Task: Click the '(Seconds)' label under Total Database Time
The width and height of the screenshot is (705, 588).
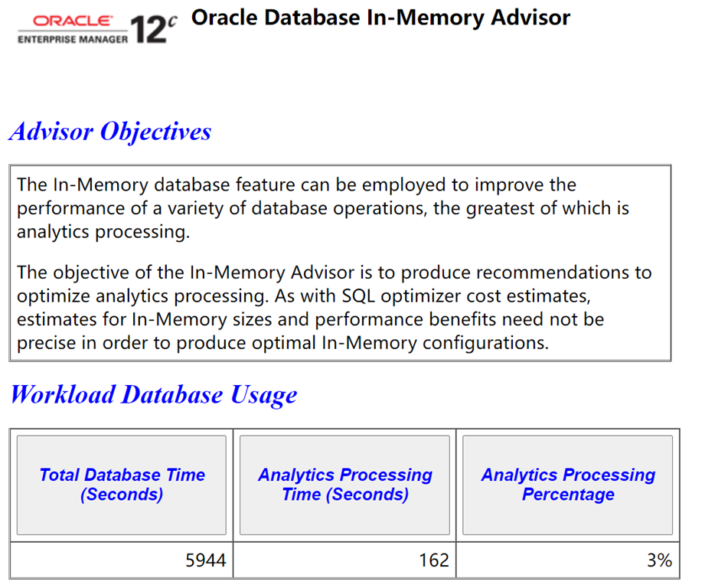Action: pos(122,495)
